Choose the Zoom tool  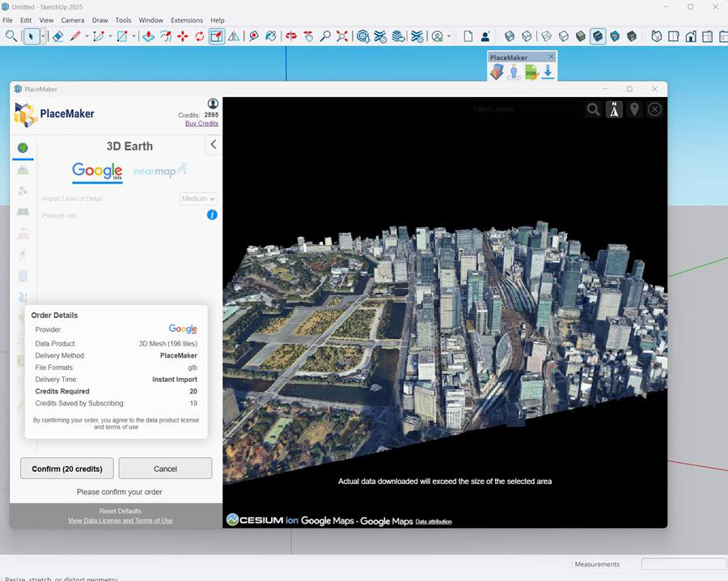point(325,36)
